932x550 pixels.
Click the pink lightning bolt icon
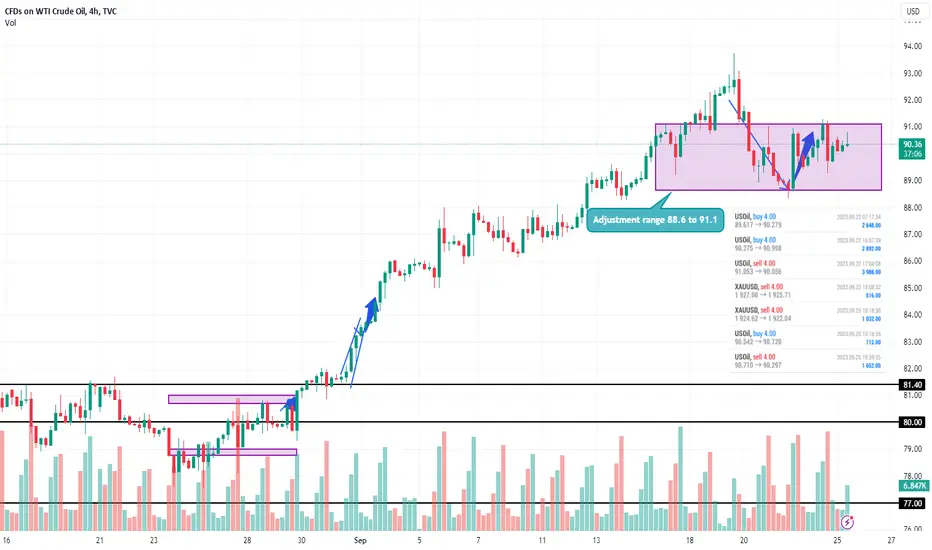pos(847,523)
